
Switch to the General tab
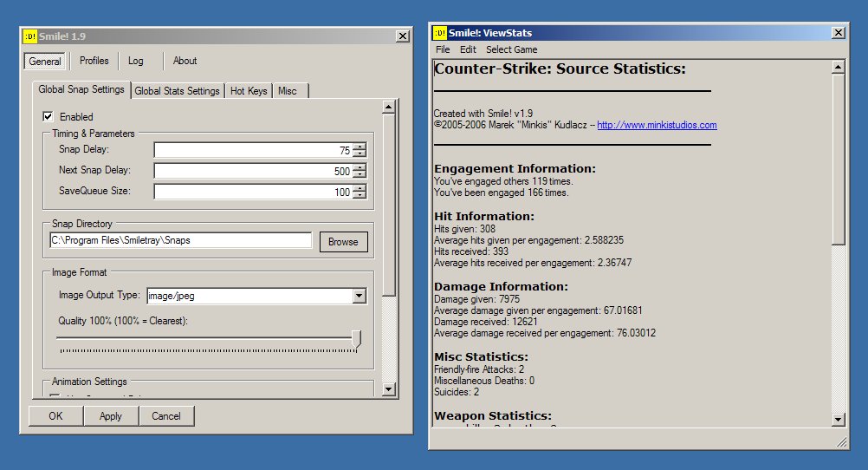pos(45,61)
